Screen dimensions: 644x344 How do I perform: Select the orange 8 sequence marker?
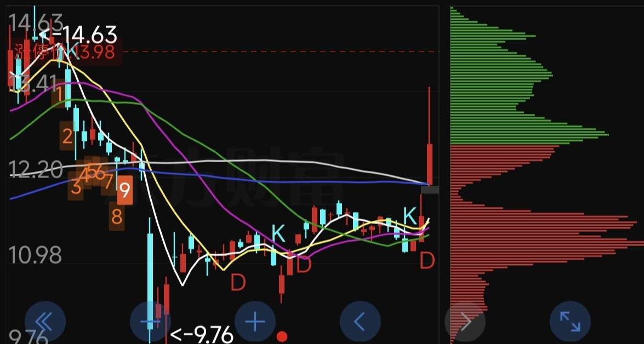(x=117, y=217)
